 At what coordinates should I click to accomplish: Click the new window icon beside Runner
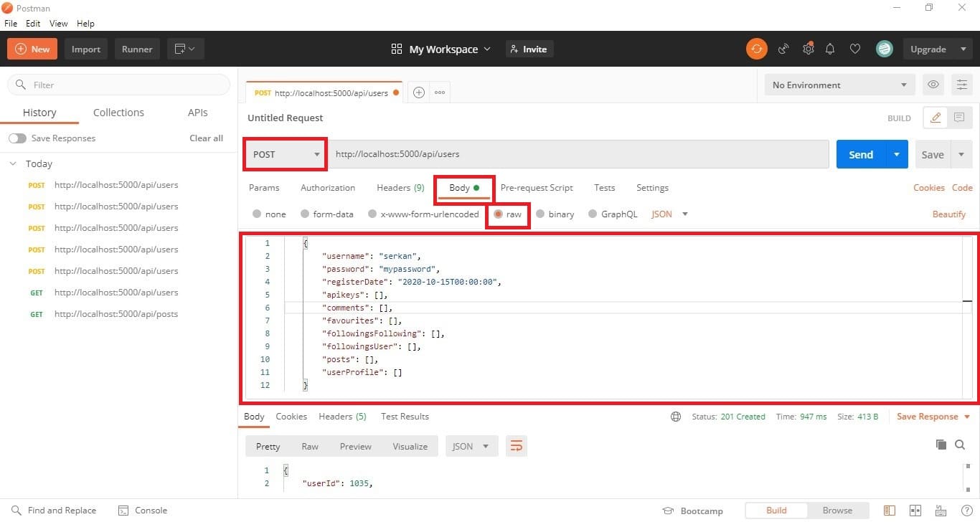click(x=185, y=49)
